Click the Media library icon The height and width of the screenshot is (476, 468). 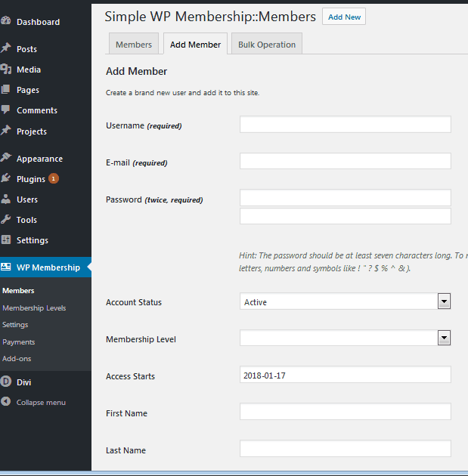coord(6,69)
